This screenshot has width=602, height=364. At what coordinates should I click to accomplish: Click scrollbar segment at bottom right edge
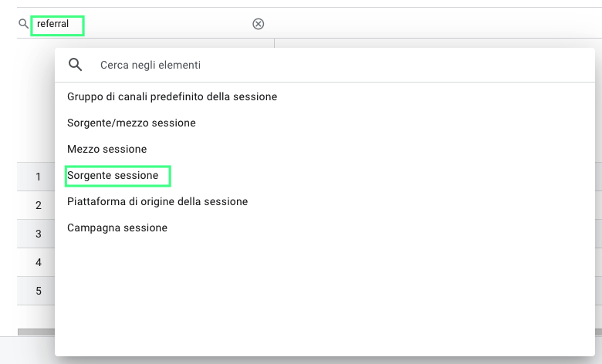coord(599,332)
